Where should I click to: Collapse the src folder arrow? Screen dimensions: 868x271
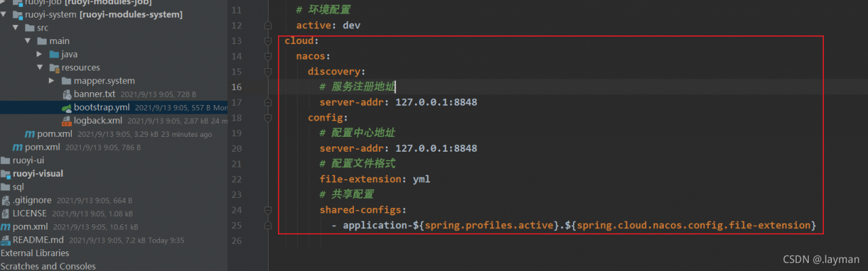tap(16, 28)
